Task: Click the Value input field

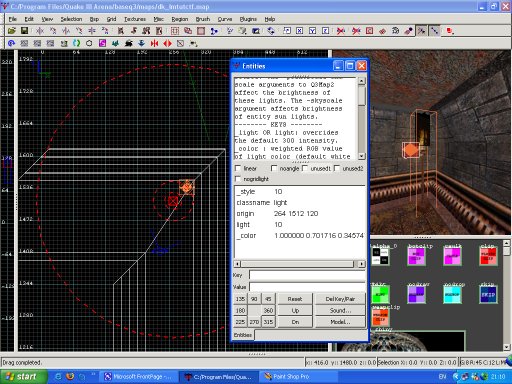Action: point(307,287)
